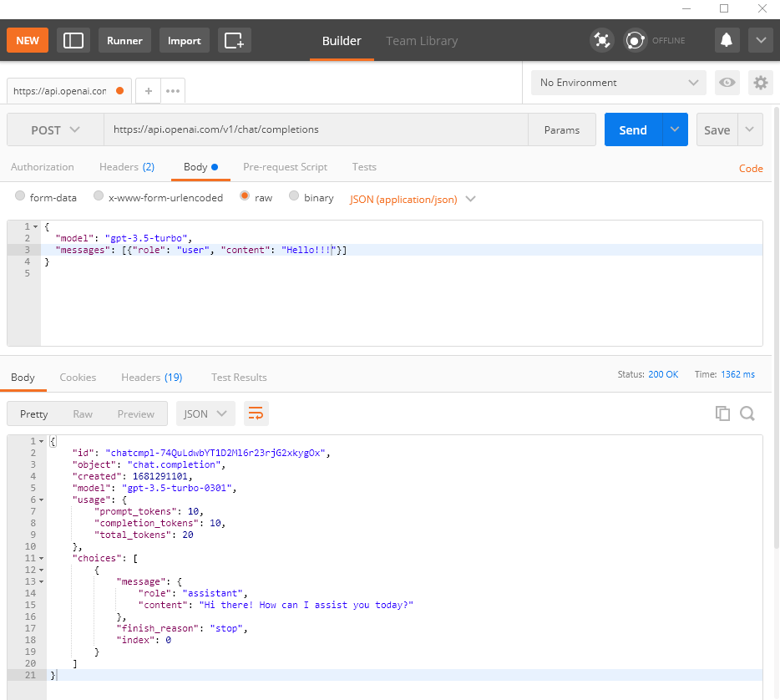This screenshot has height=700, width=780.
Task: Search within the response body
Action: (747, 413)
